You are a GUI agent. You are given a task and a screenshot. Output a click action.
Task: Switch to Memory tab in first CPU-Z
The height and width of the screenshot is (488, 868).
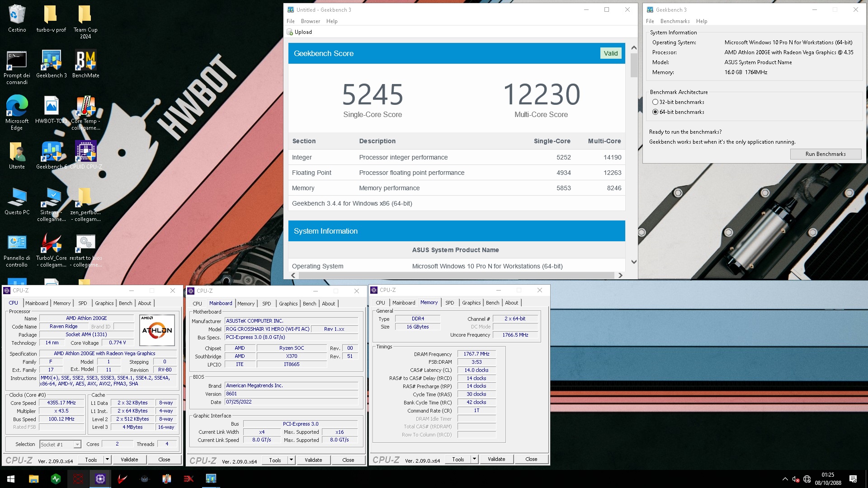62,303
